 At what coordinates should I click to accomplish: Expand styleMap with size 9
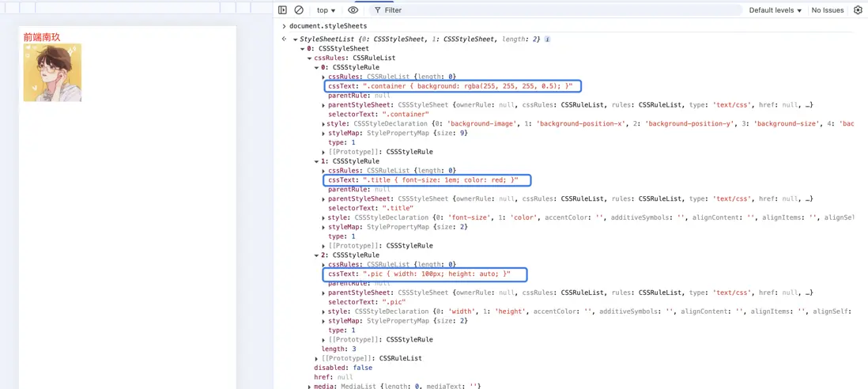tap(324, 133)
